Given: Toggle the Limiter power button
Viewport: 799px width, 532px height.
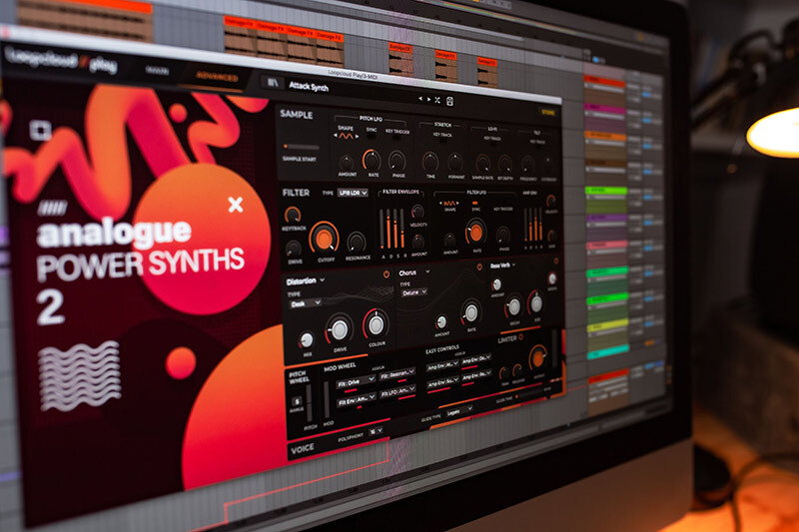Looking at the screenshot, I should [520, 337].
